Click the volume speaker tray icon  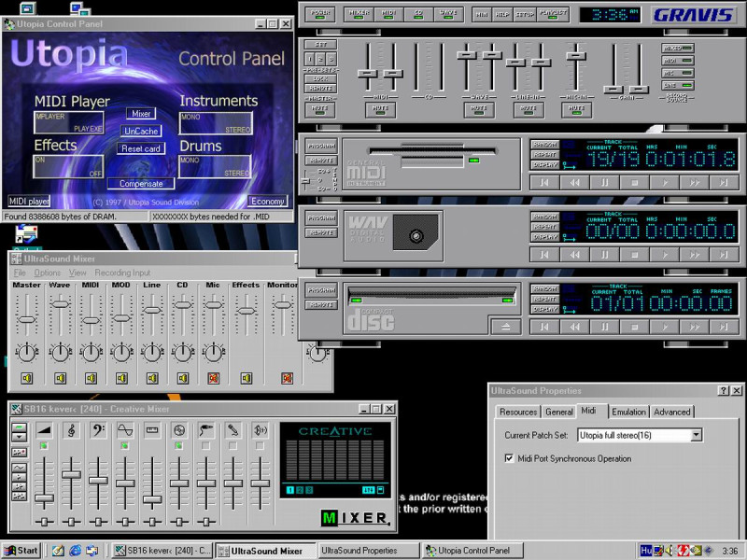click(x=670, y=551)
